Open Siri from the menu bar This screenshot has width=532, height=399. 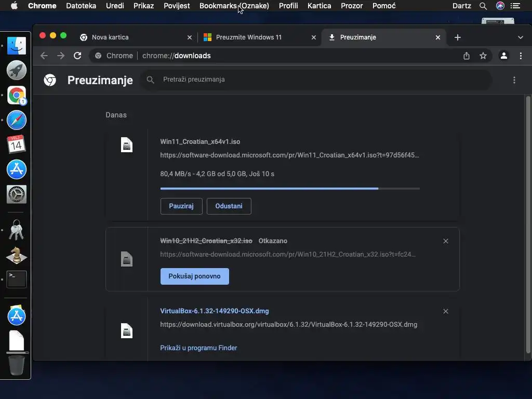[500, 6]
